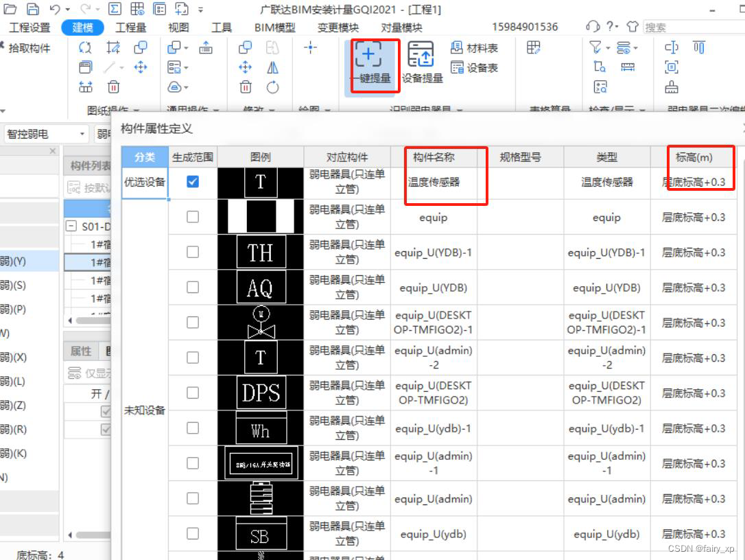
Task: Open the 工具 tab
Action: click(222, 27)
